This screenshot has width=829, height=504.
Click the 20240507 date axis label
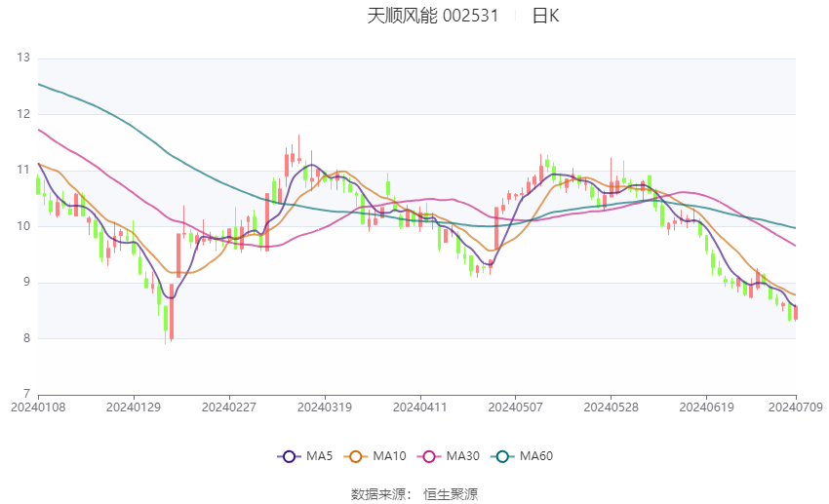(516, 407)
